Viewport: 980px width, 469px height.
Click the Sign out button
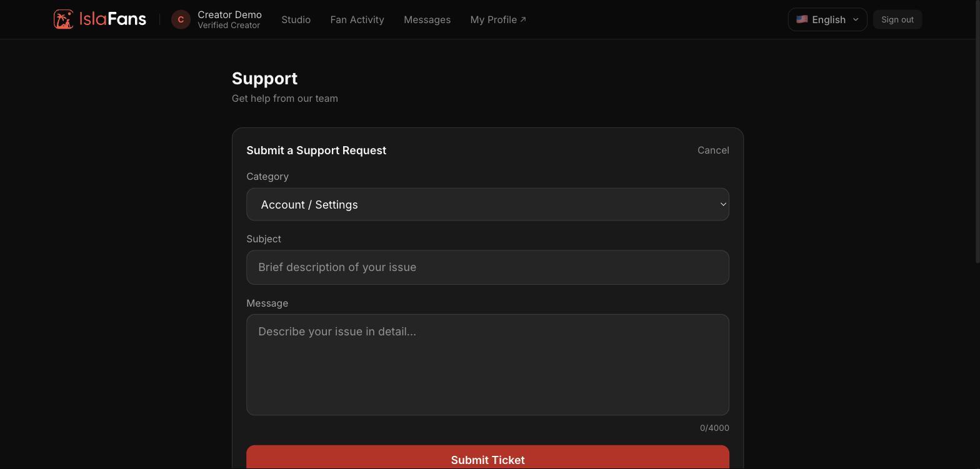click(897, 19)
